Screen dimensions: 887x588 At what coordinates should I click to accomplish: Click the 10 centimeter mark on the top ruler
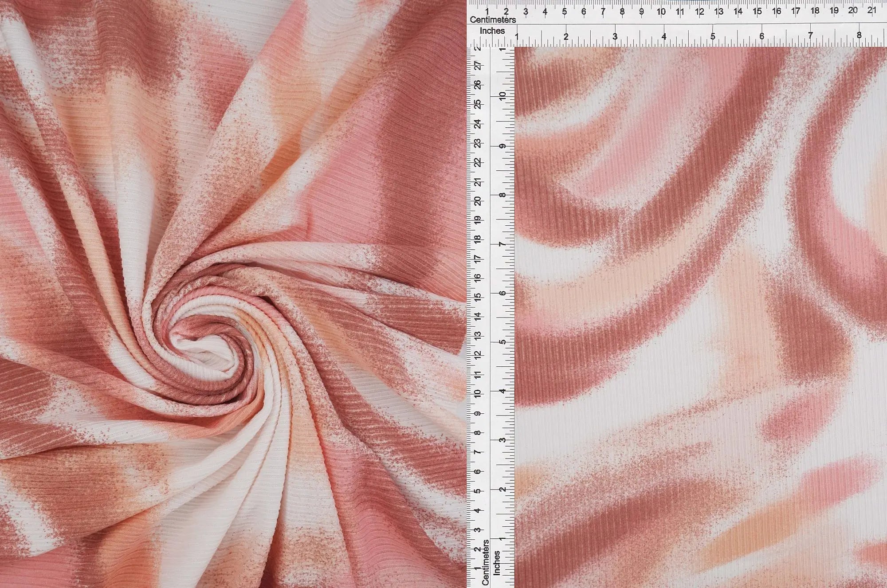661,12
